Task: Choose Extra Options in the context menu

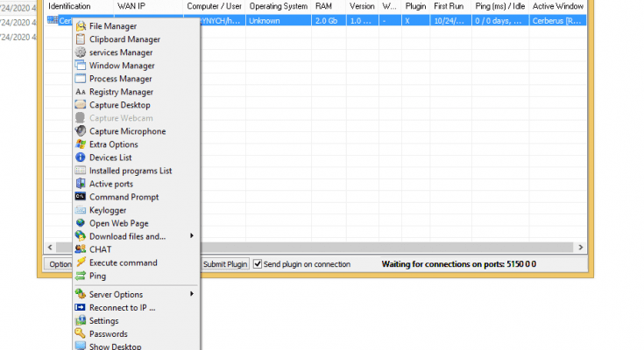Action: click(x=113, y=144)
